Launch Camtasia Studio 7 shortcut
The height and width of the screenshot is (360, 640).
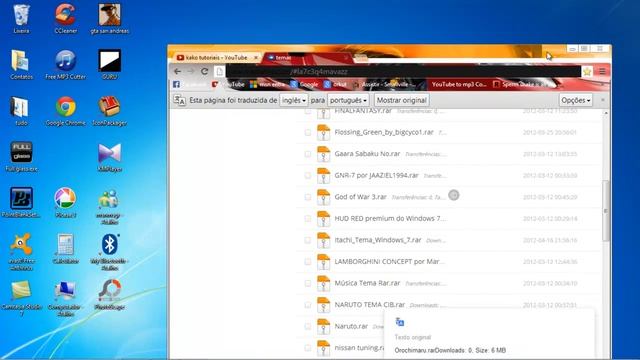(x=21, y=298)
